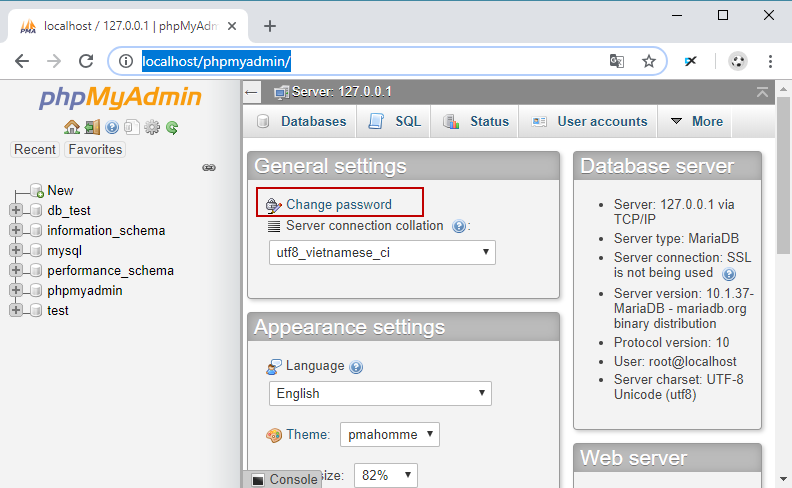Open the Recent tables tab
The height and width of the screenshot is (488, 792).
(35, 150)
